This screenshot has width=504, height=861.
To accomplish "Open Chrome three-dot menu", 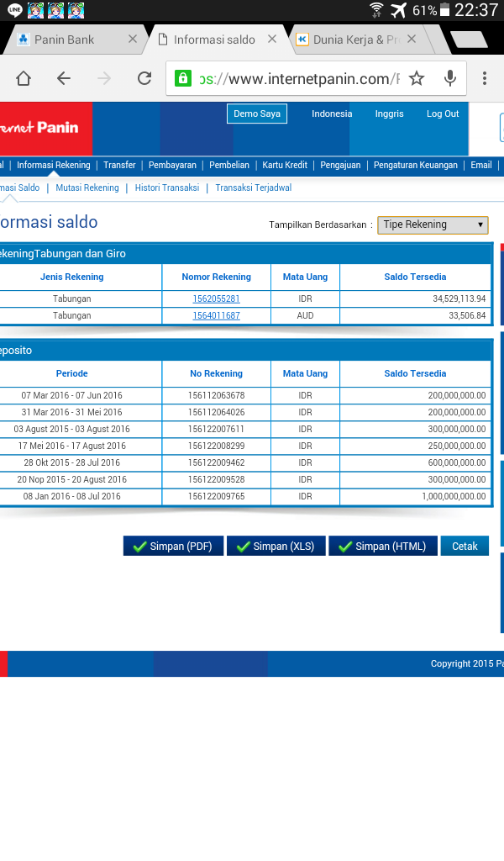I will (x=484, y=78).
